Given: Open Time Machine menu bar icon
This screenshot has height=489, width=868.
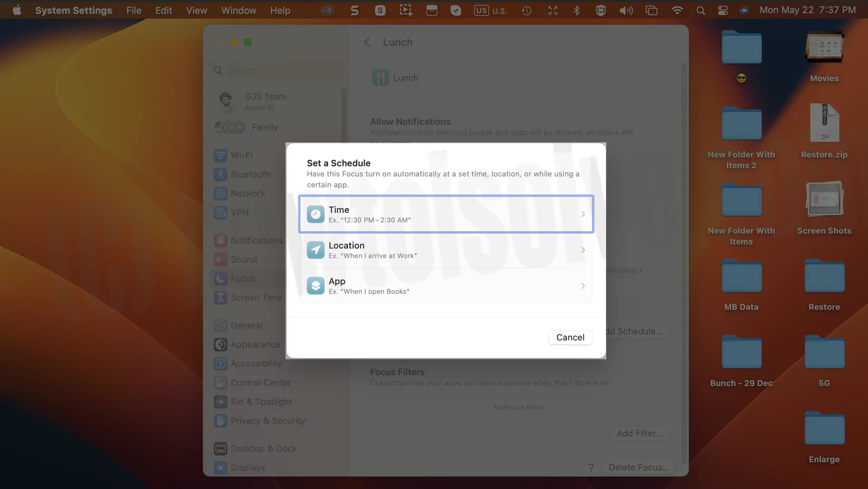Looking at the screenshot, I should 527,10.
